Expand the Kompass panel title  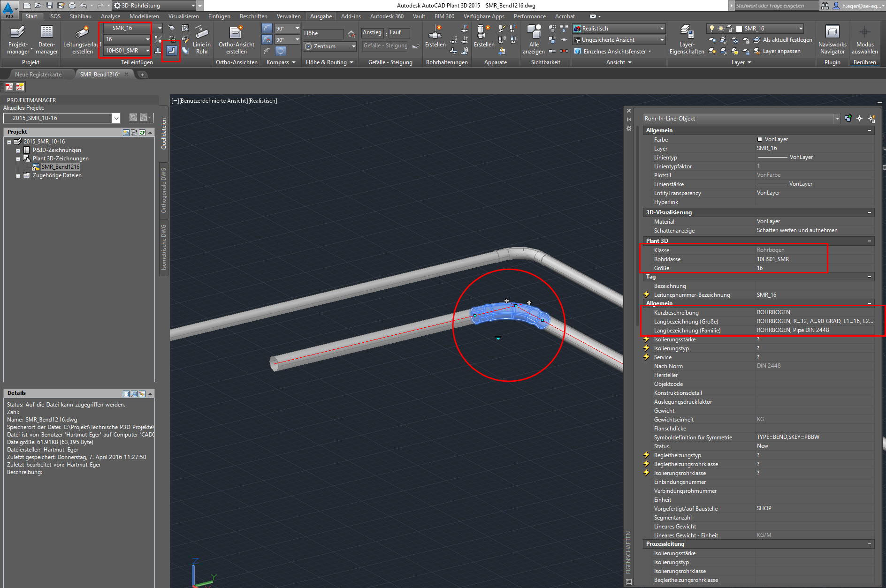[x=281, y=62]
